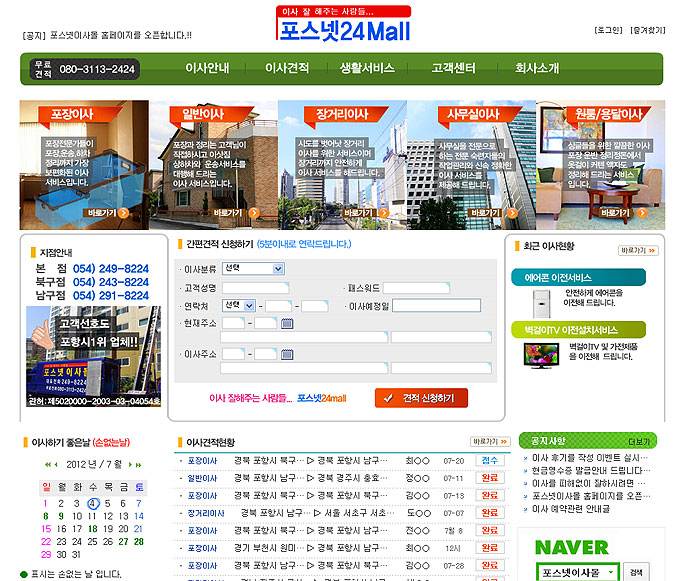Image resolution: width=681 pixels, height=581 pixels.
Task: Click the 즐겨찾기 link
Action: point(648,30)
